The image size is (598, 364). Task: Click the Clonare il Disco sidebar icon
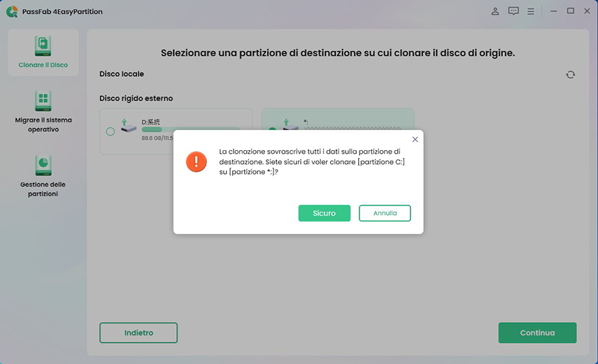(43, 46)
